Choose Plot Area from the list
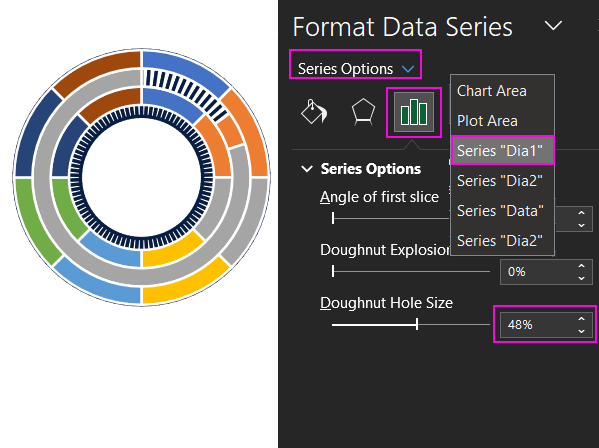 pyautogui.click(x=487, y=121)
